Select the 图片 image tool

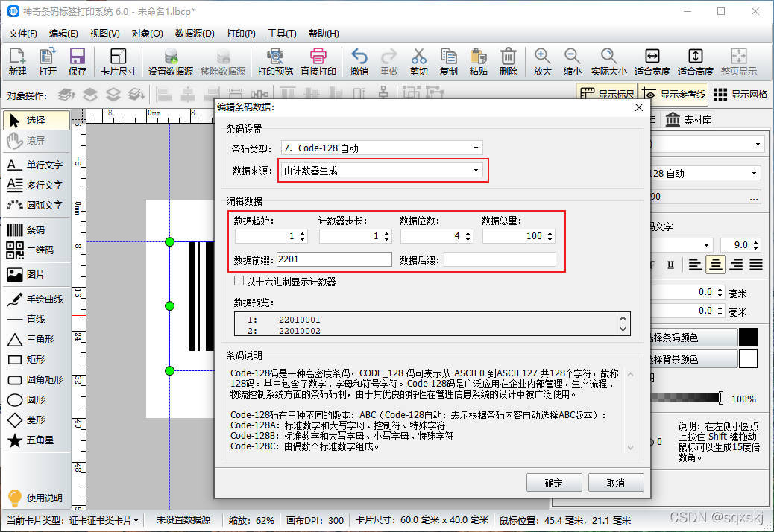tap(36, 275)
